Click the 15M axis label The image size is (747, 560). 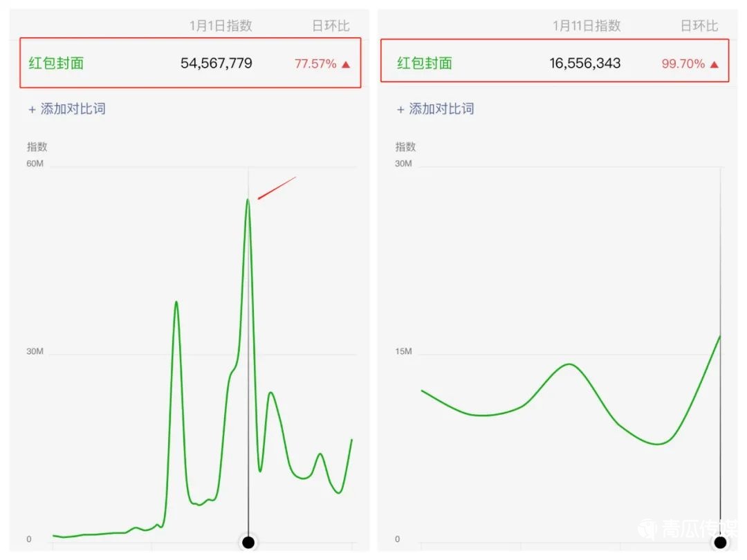pos(403,352)
